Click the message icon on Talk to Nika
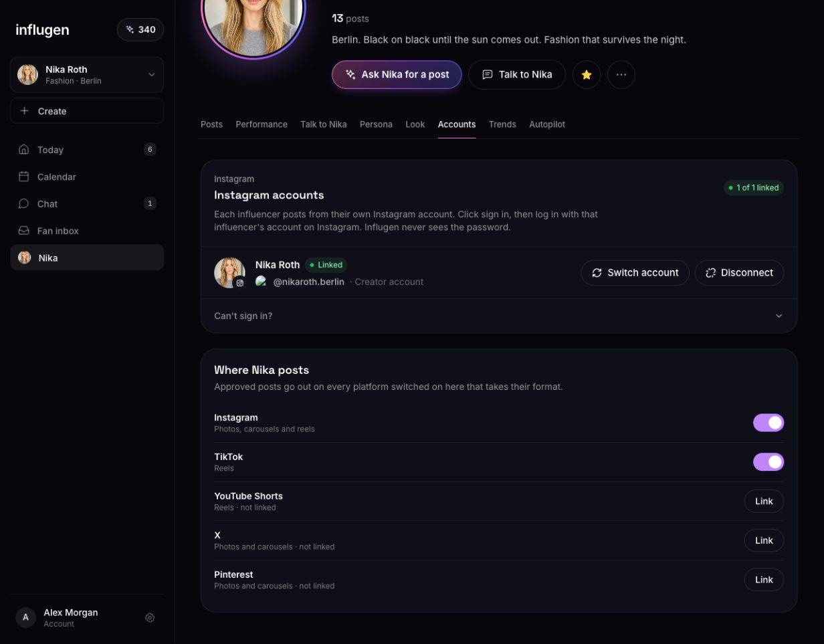 coord(488,75)
